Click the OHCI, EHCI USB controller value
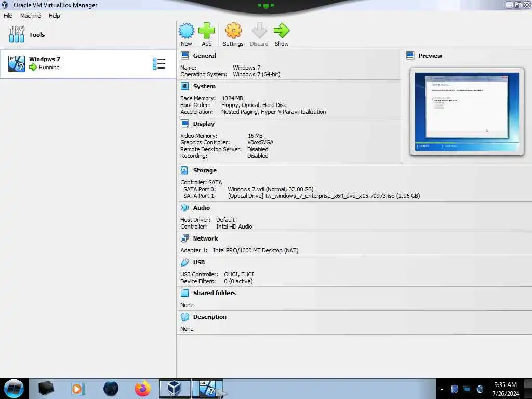 239,274
